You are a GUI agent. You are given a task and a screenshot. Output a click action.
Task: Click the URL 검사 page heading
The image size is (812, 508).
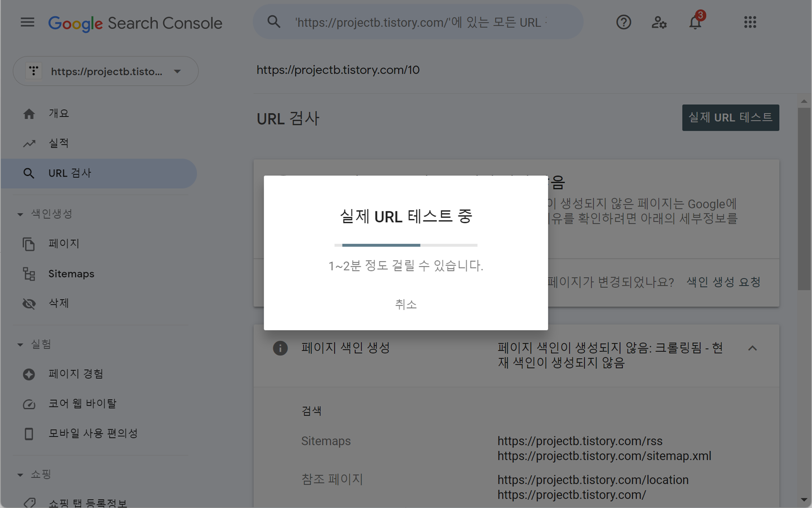point(288,119)
